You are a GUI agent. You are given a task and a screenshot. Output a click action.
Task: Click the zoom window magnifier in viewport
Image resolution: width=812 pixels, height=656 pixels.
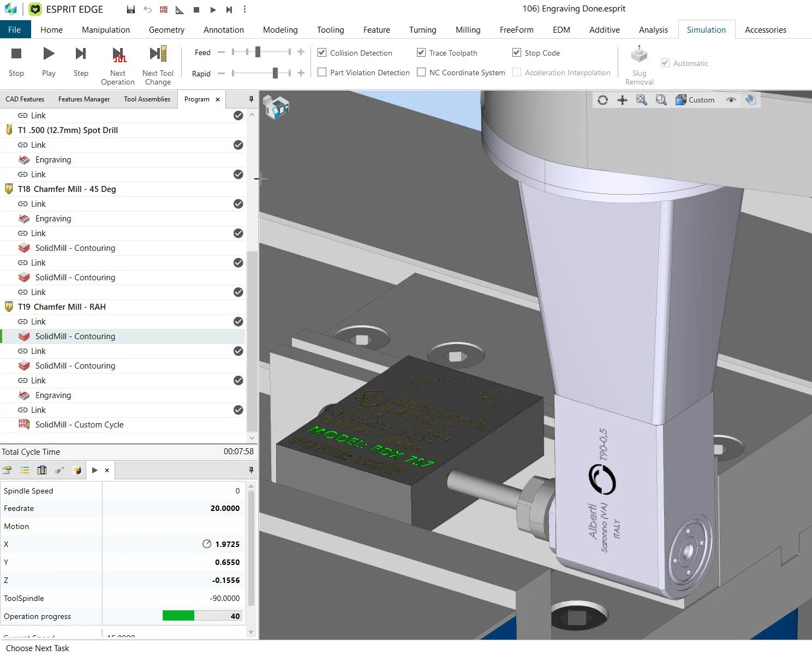click(661, 100)
